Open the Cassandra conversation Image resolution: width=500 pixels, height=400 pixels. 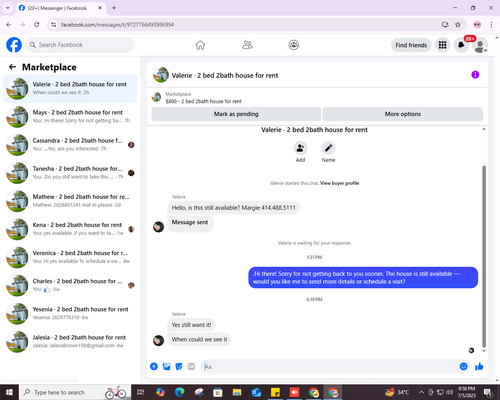70,144
